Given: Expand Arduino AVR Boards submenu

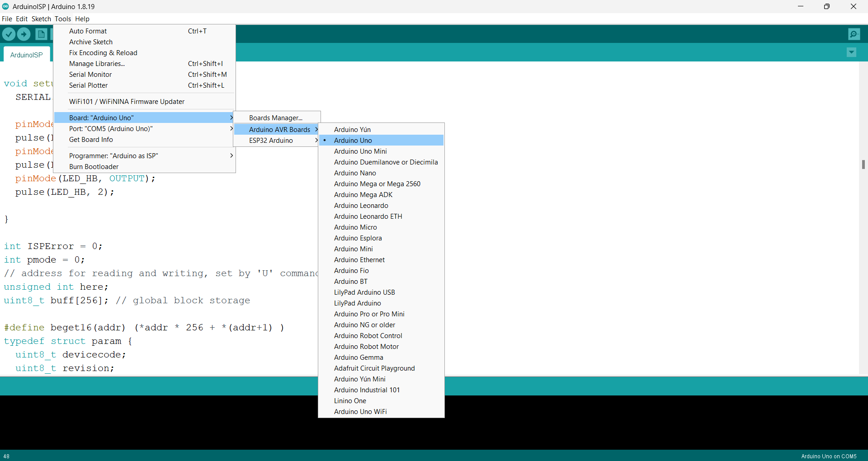Looking at the screenshot, I should click(277, 130).
